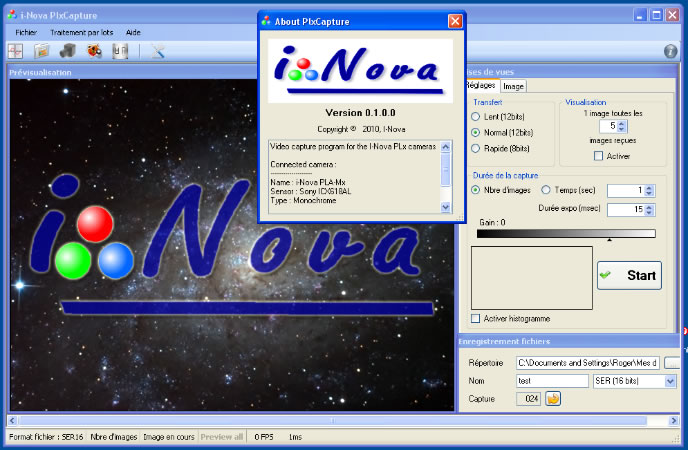Close the About PlxCapture dialog

(455, 21)
